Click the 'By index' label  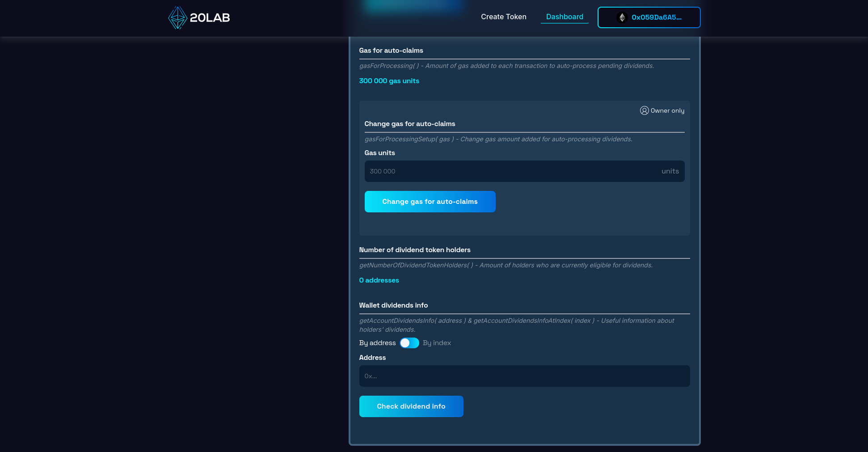[437, 343]
